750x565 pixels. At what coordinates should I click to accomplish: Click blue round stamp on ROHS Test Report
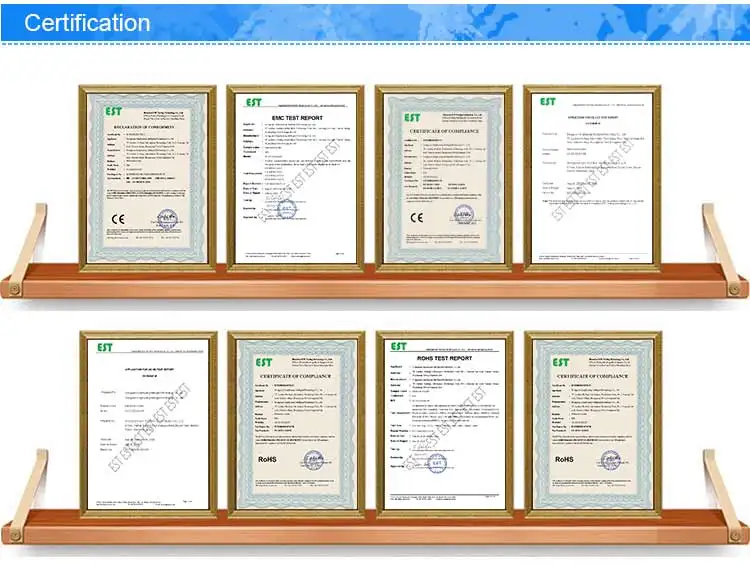(x=436, y=464)
